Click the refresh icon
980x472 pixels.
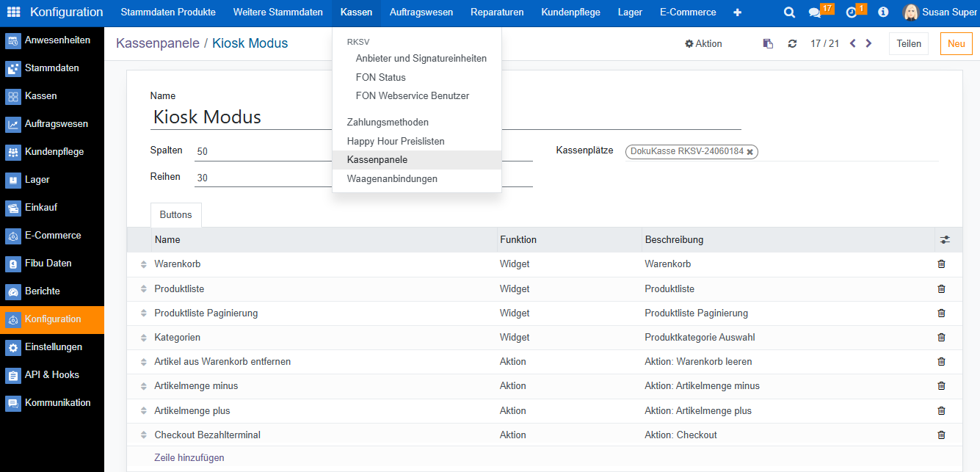point(792,44)
